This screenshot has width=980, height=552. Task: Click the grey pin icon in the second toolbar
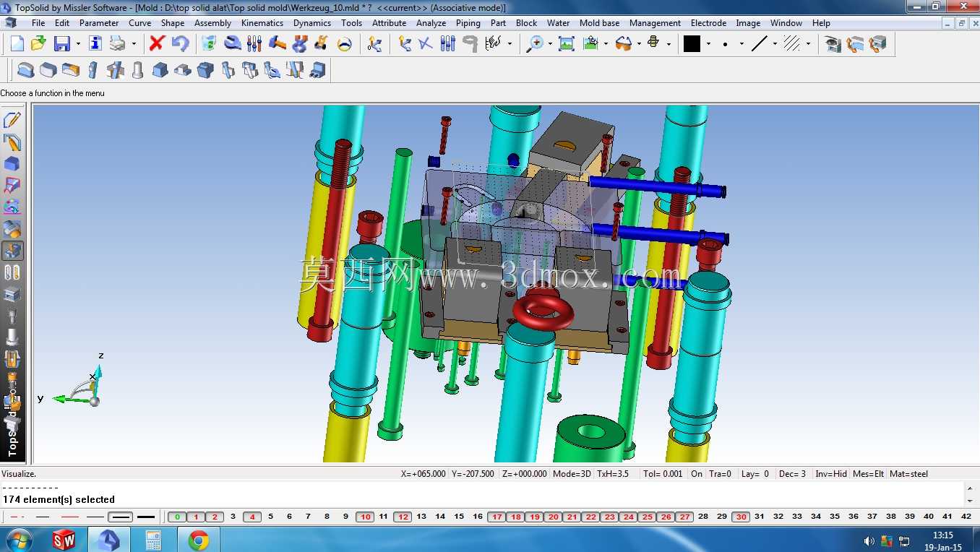(x=137, y=70)
